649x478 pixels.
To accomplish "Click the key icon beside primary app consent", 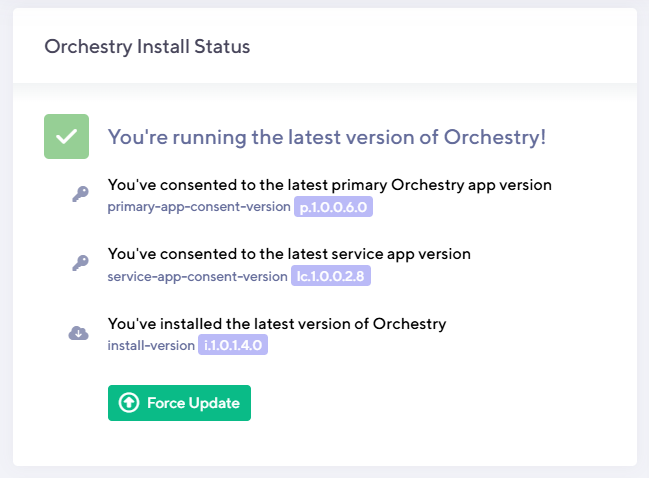I will coord(80,194).
